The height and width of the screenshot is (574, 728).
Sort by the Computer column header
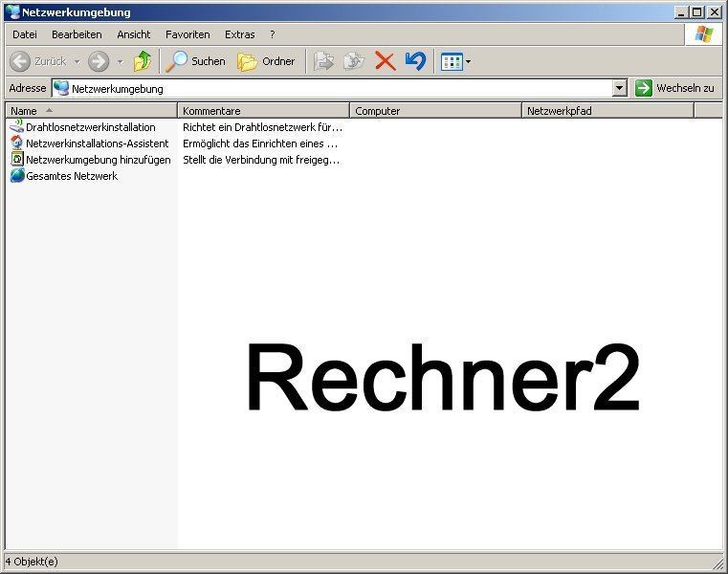click(x=435, y=111)
